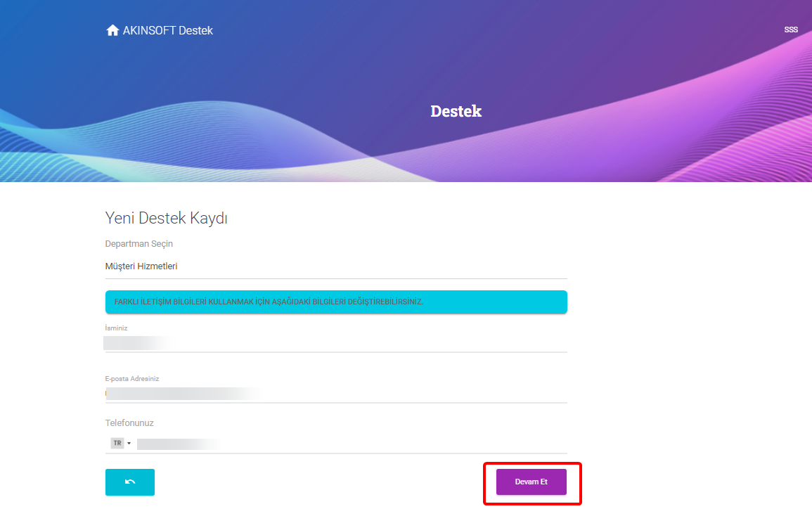The image size is (812, 516).
Task: Continue with the Devam Et button
Action: (531, 482)
